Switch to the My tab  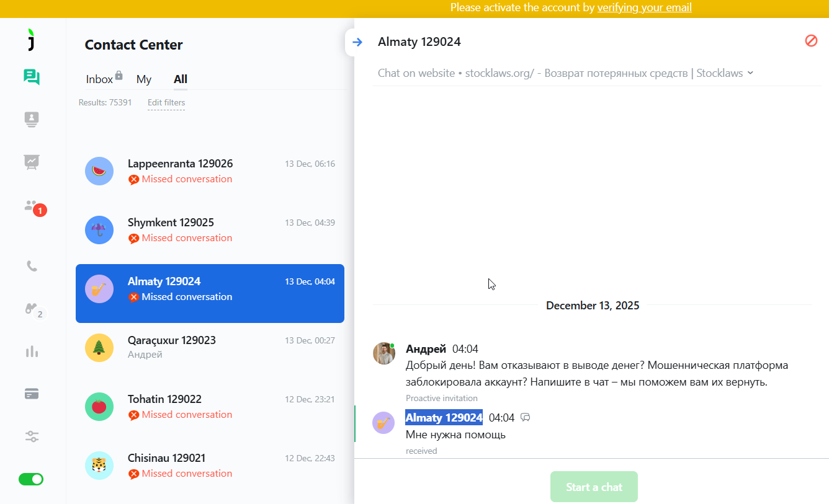[x=144, y=79]
